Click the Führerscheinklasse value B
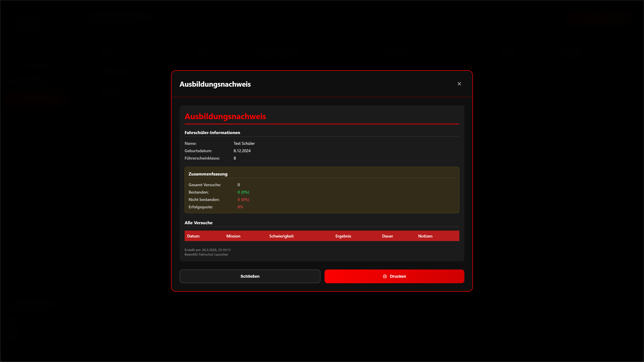644x362 pixels. tap(234, 158)
